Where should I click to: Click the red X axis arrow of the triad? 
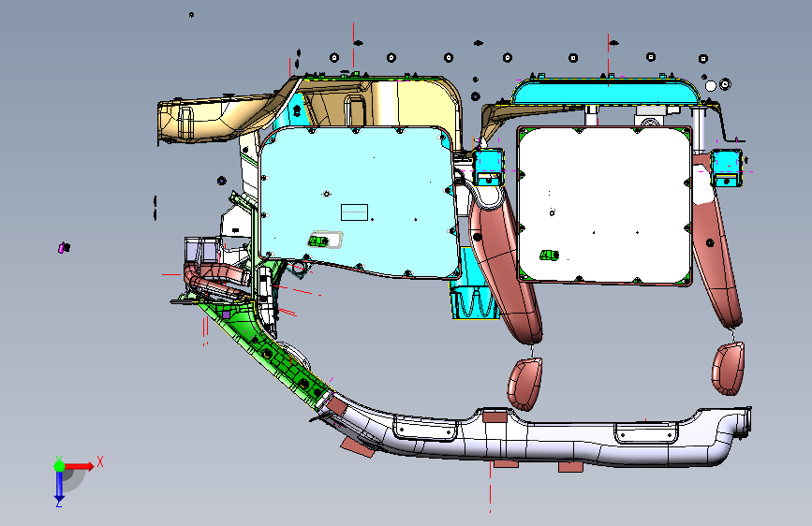(x=79, y=466)
